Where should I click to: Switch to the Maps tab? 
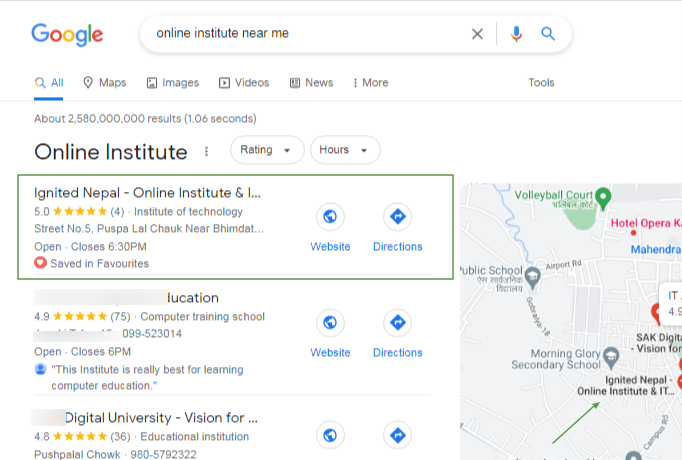[x=104, y=83]
